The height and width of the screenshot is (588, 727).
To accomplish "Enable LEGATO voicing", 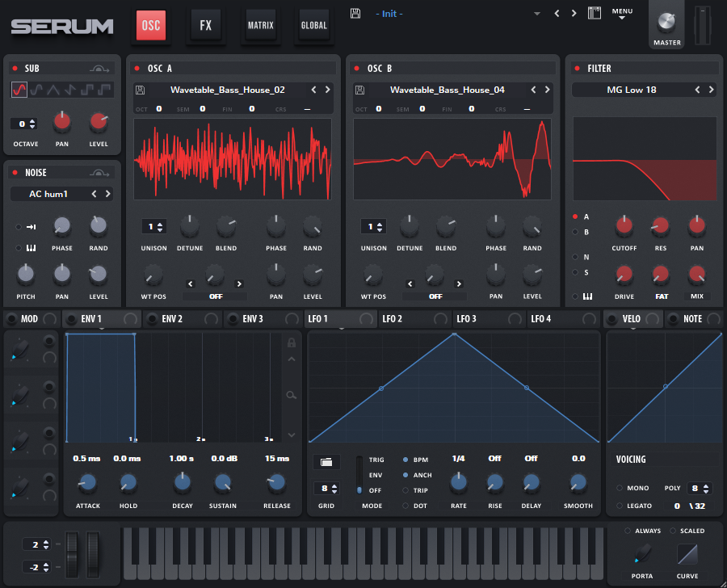I will click(x=620, y=506).
